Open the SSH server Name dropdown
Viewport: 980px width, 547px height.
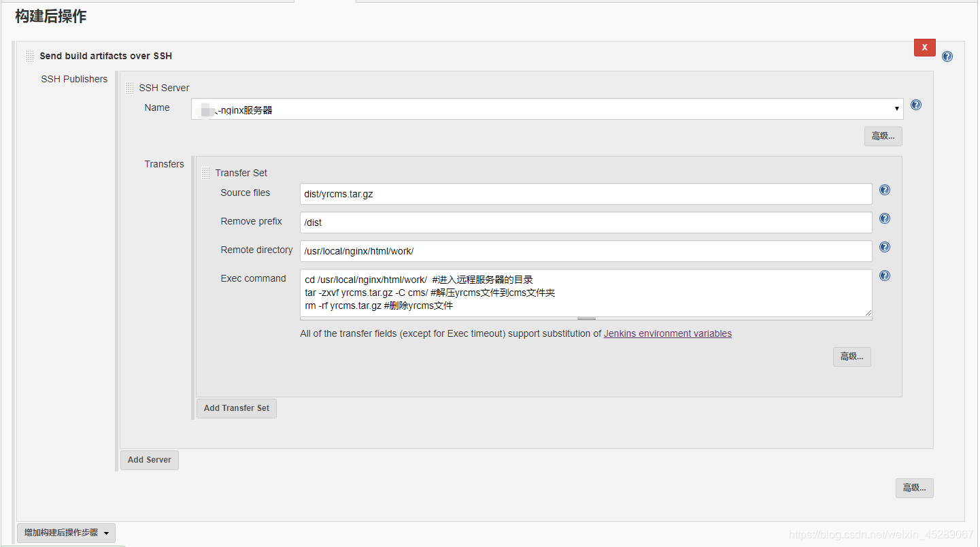coord(547,109)
